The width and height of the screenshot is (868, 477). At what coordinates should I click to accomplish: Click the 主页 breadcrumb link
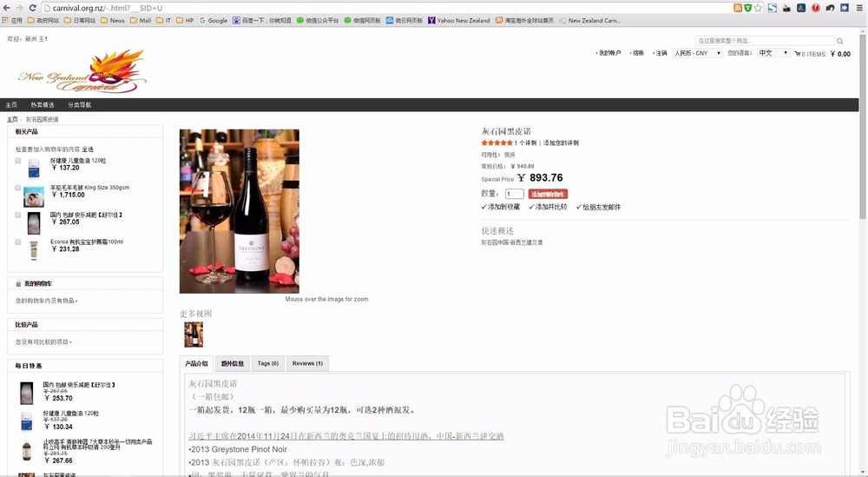tap(11, 120)
